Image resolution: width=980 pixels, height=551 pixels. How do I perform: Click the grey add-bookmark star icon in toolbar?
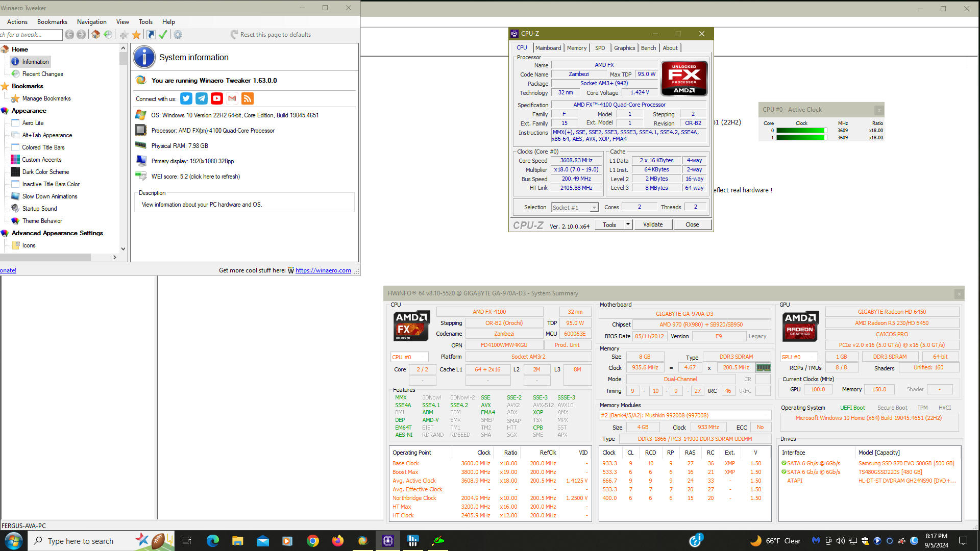pyautogui.click(x=124, y=35)
